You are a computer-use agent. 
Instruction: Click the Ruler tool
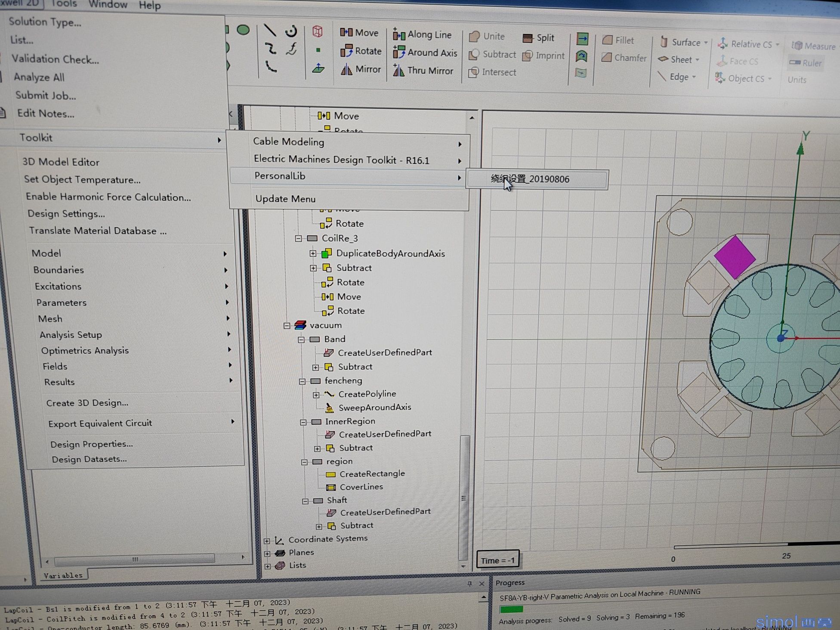[805, 63]
